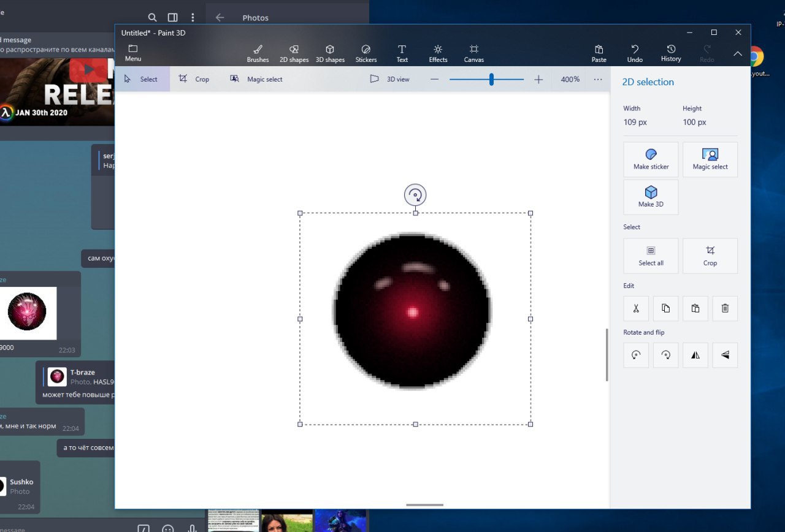Open the History panel
This screenshot has height=532, width=785.
tap(671, 53)
